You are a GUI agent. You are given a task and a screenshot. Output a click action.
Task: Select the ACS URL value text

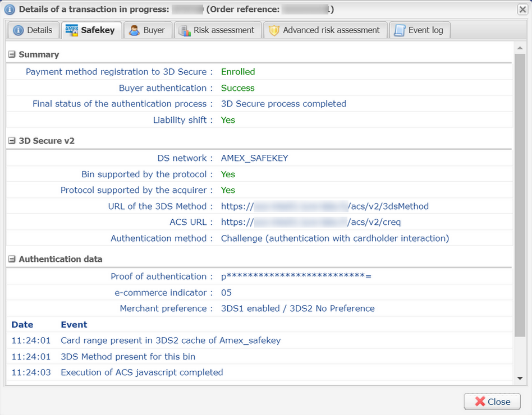pos(310,222)
